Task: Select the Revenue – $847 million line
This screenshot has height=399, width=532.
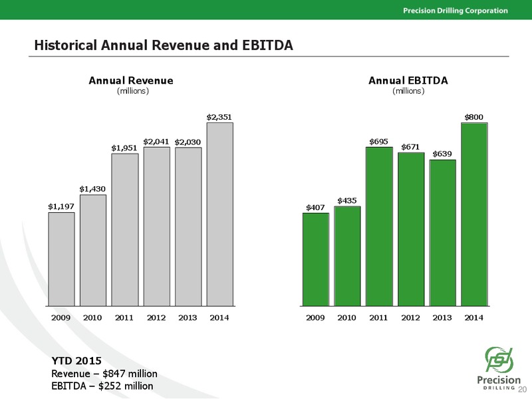Action: click(x=104, y=374)
